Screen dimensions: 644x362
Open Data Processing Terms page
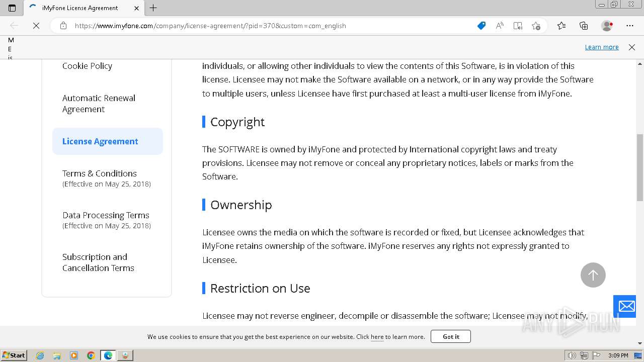pos(107,220)
